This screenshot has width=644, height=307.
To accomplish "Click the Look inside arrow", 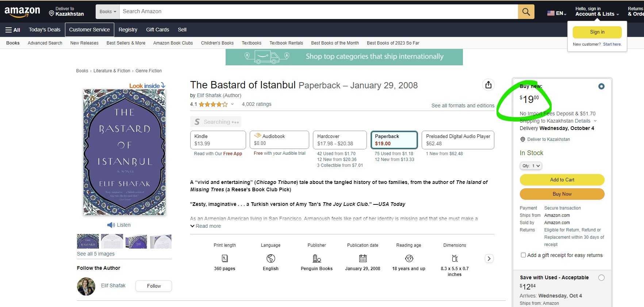I will (x=163, y=85).
